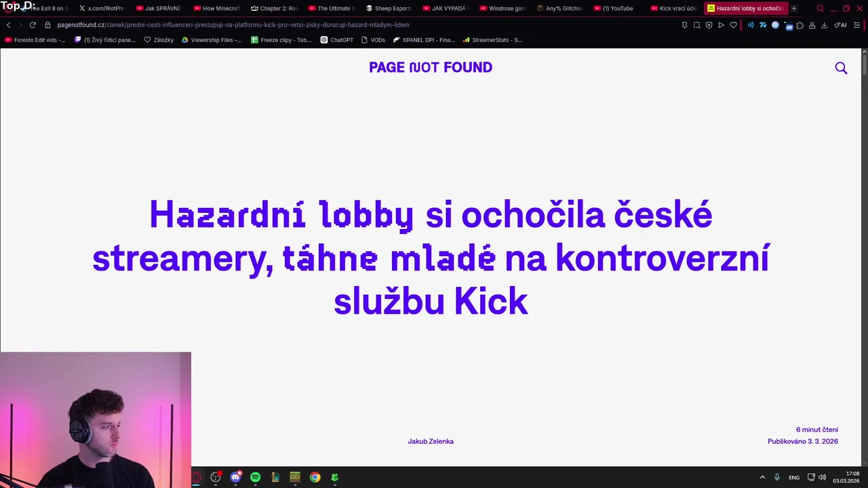Click the '6 minut čtení' text
The width and height of the screenshot is (868, 488).
pyautogui.click(x=817, y=430)
